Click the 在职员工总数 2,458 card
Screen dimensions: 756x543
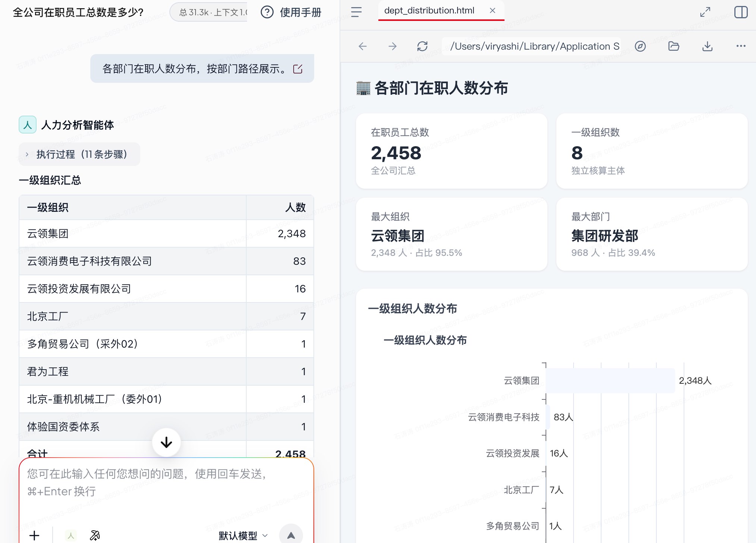tap(452, 151)
